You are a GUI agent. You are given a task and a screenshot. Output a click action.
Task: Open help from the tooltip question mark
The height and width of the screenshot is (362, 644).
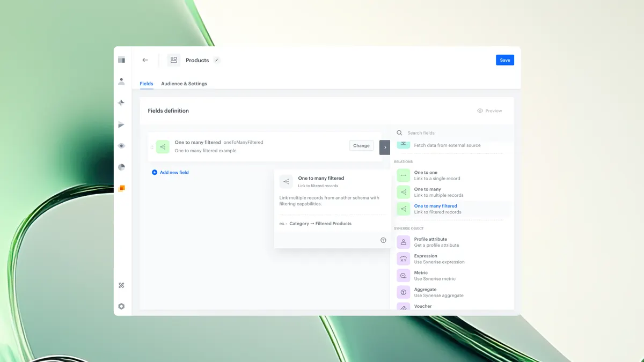pyautogui.click(x=383, y=240)
